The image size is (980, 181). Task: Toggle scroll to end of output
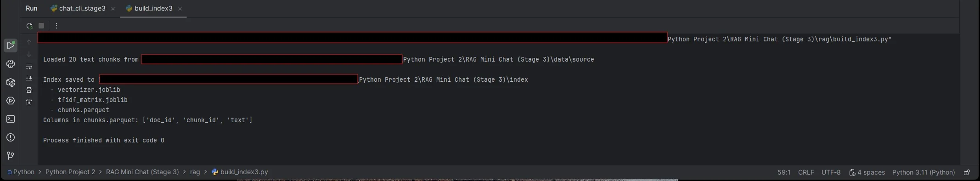click(29, 78)
